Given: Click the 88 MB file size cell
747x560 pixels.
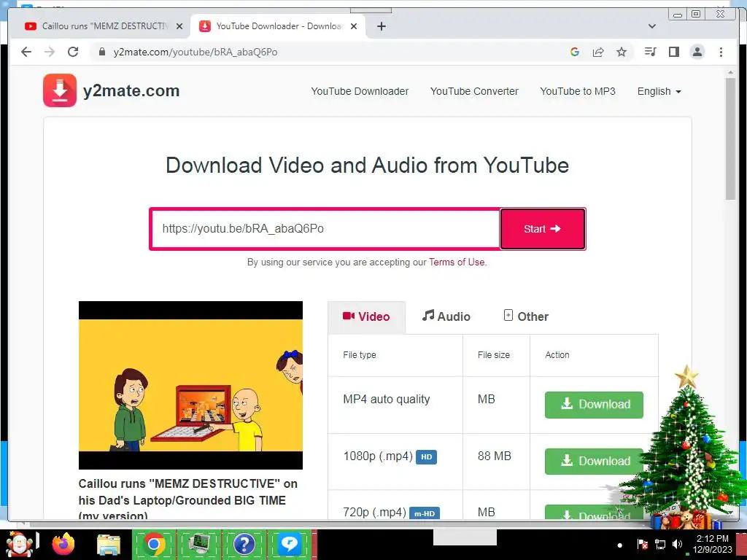Looking at the screenshot, I should click(495, 456).
